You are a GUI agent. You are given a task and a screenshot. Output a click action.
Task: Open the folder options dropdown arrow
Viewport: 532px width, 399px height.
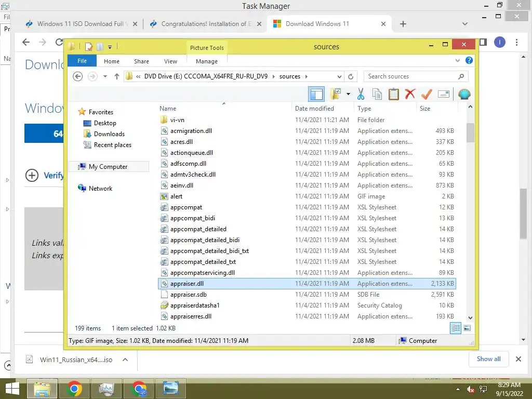point(348,94)
